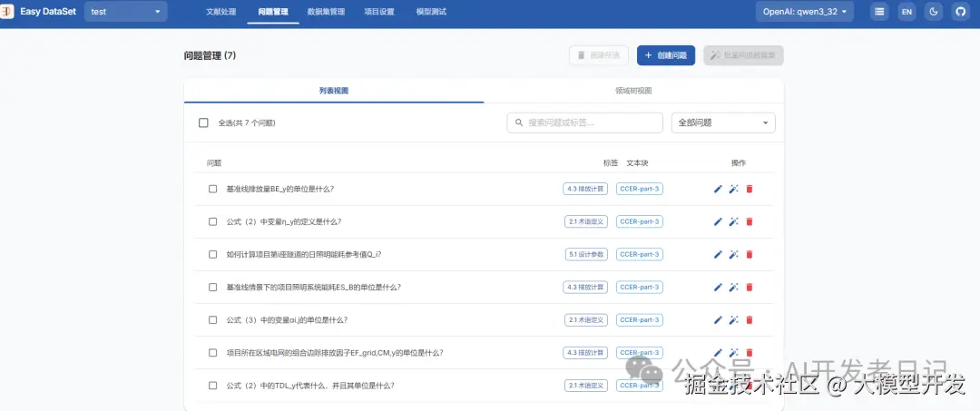Click 4.3 排放计算 tag on EF_grid,CM,y row

[585, 352]
